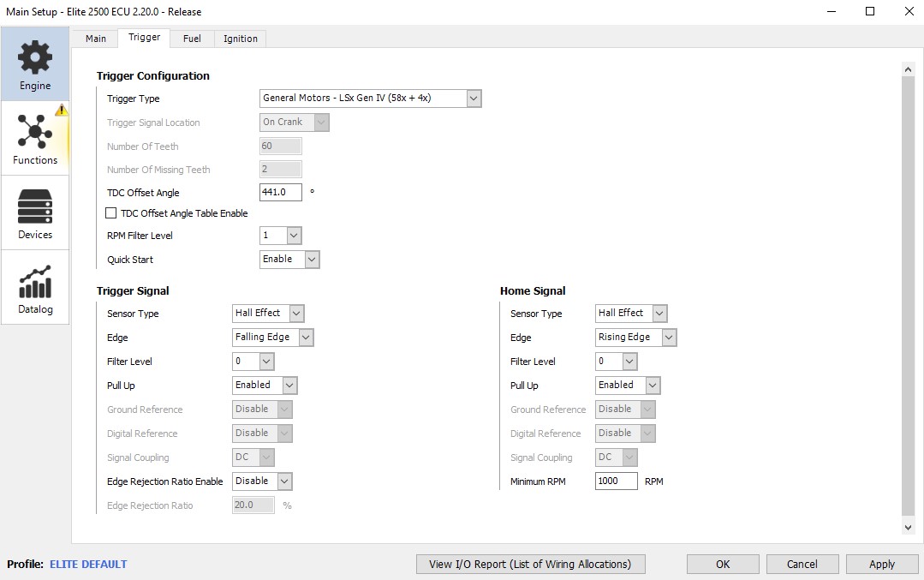Click the vertical scrollbar track
The height and width of the screenshot is (580, 924).
click(908, 297)
